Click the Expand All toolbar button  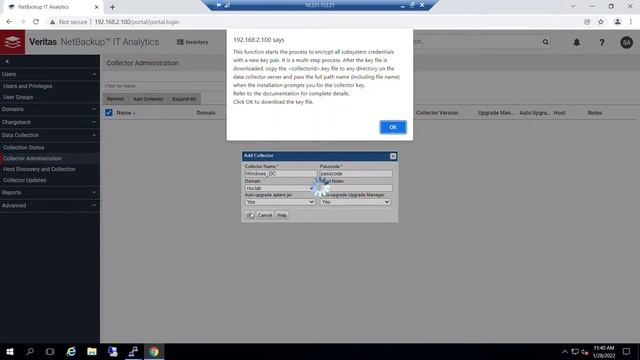coord(184,99)
